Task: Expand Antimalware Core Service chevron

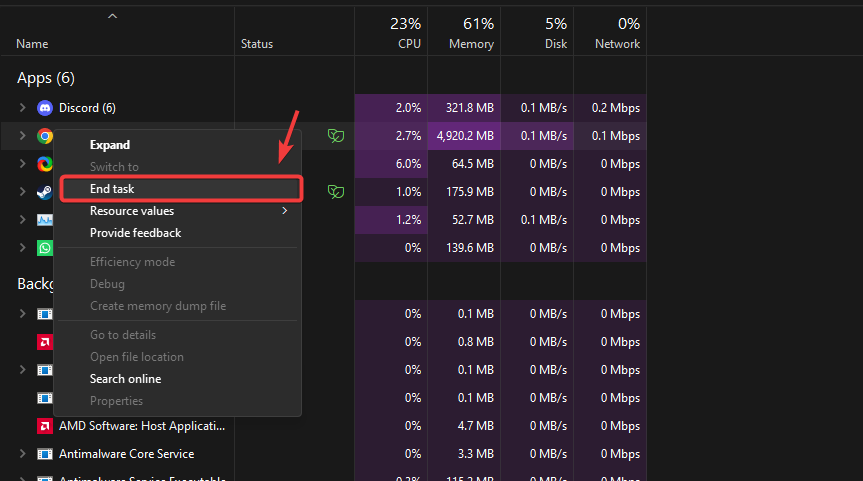Action: point(22,454)
